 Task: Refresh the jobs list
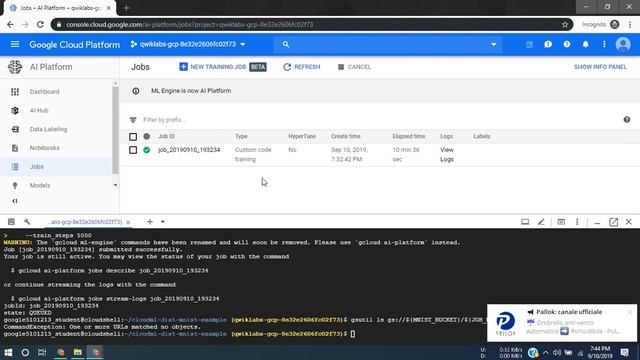pyautogui.click(x=302, y=67)
